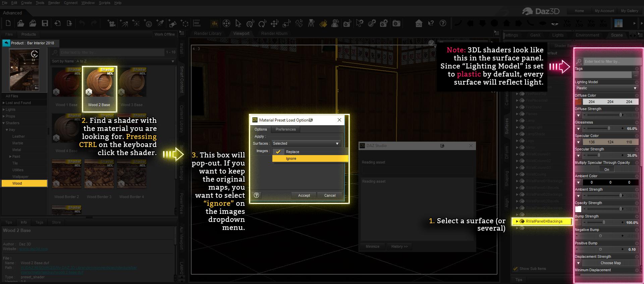
Task: Expand the Lost and Found category
Action: click(x=4, y=103)
